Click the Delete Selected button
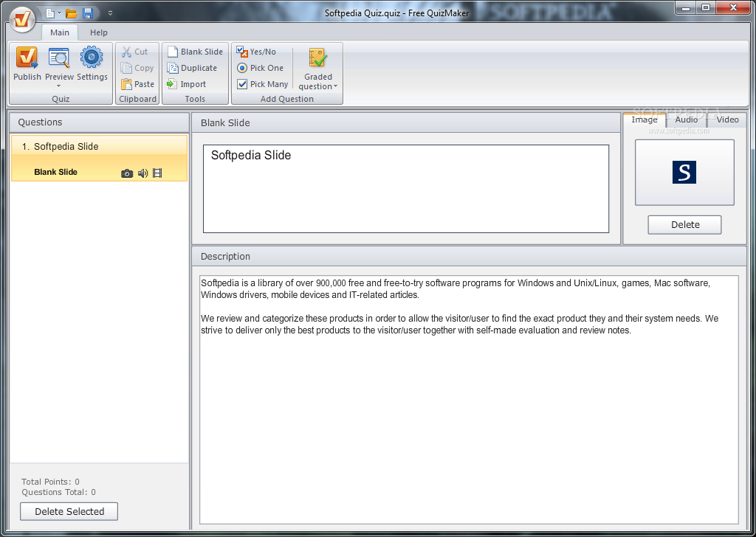Image resolution: width=756 pixels, height=537 pixels. click(69, 511)
